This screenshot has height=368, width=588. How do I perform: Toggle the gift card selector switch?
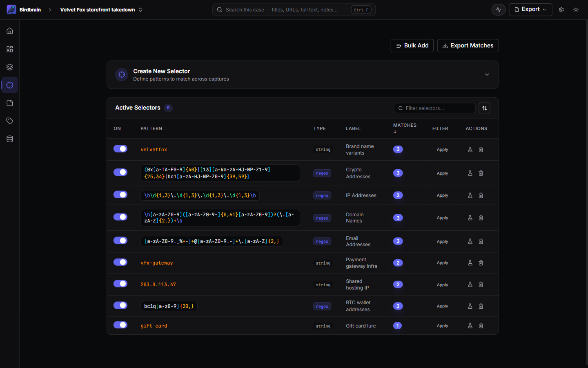[x=120, y=325]
